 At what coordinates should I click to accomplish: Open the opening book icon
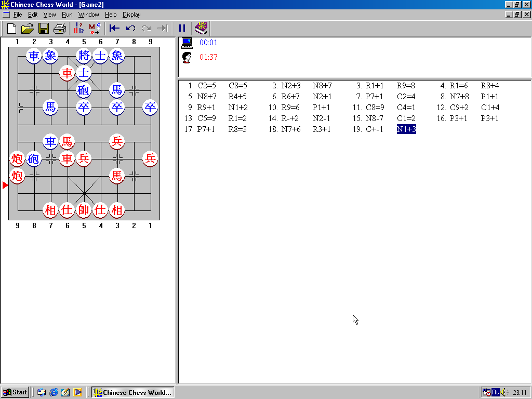[x=201, y=29]
